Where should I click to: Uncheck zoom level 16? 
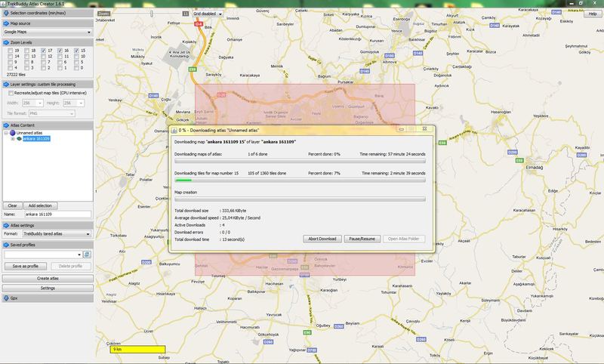tap(60, 51)
